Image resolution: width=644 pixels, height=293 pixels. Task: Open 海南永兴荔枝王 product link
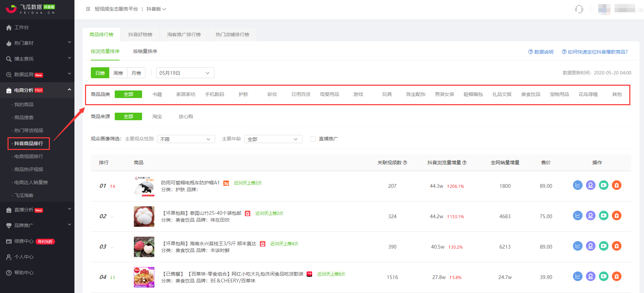pos(209,243)
